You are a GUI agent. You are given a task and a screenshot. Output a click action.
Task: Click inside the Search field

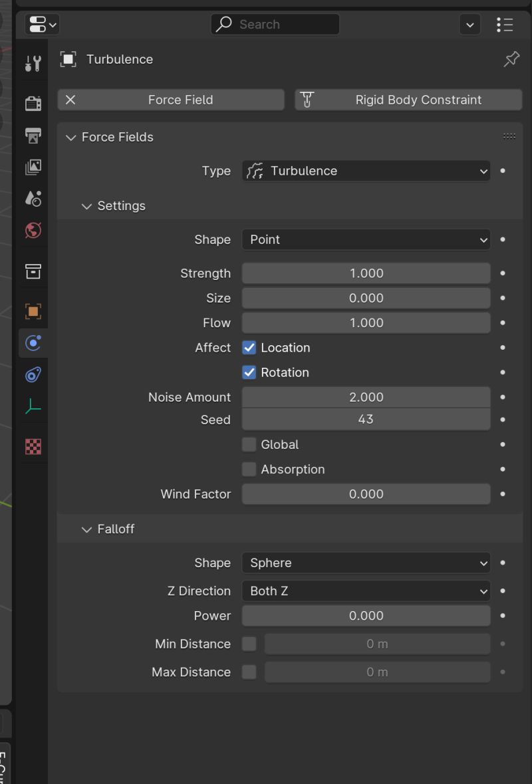(275, 24)
